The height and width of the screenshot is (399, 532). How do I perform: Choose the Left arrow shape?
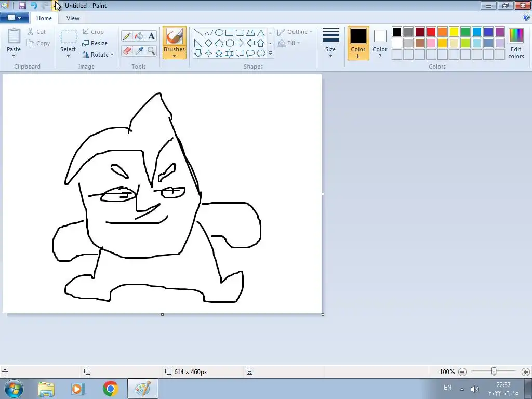pos(250,43)
